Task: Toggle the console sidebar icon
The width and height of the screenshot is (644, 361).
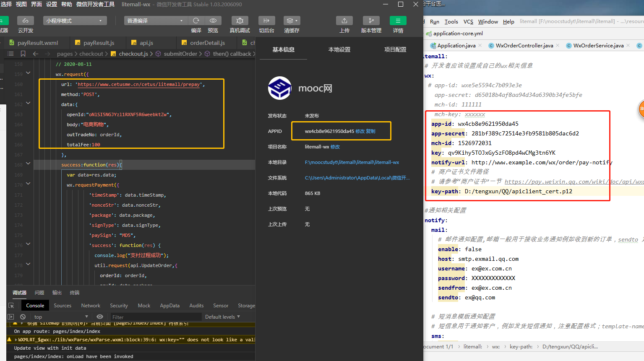Action: tap(11, 317)
